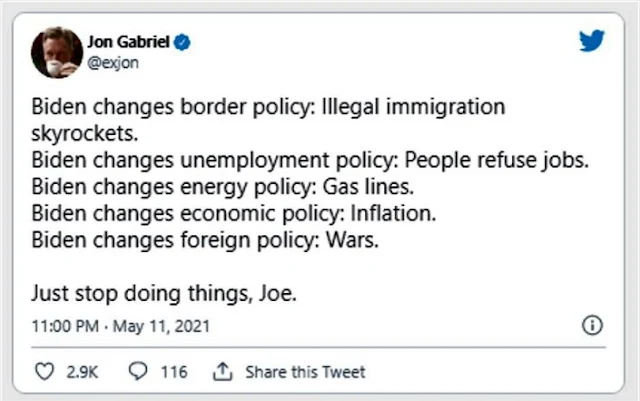Click the Jon Gabriel display name
The width and height of the screenshot is (640, 401).
click(x=128, y=42)
